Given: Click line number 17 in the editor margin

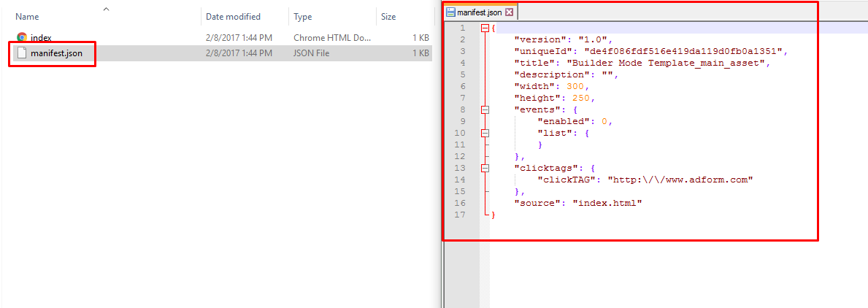Looking at the screenshot, I should pyautogui.click(x=460, y=214).
